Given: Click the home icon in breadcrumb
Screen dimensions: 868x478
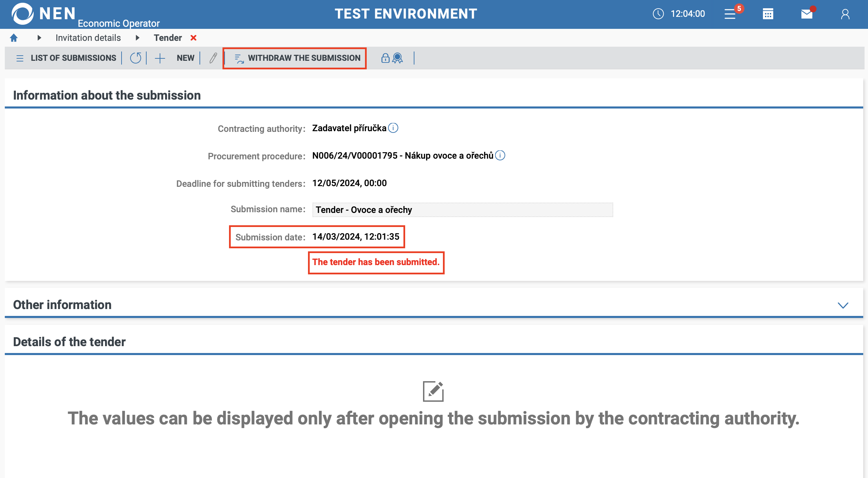Looking at the screenshot, I should [14, 38].
